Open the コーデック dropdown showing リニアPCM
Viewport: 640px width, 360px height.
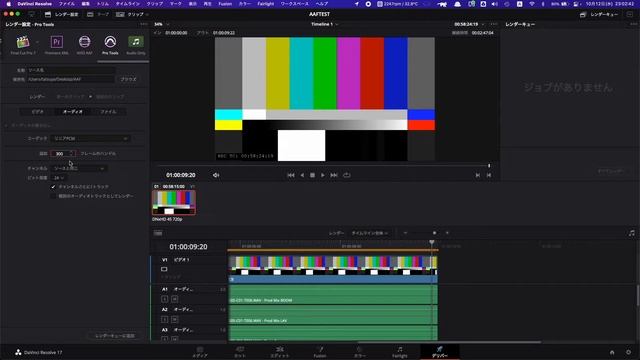91,139
